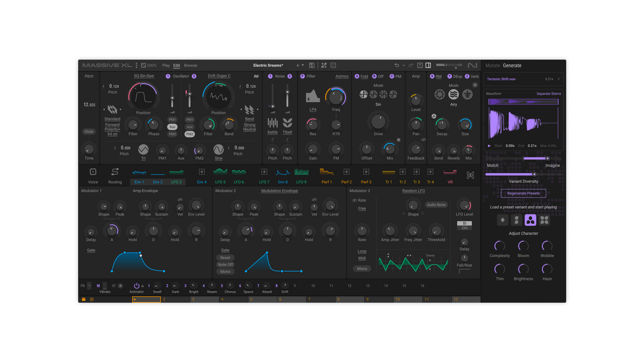Open the three-dot main menu
Viewport: 644px width, 362px height.
(x=137, y=65)
